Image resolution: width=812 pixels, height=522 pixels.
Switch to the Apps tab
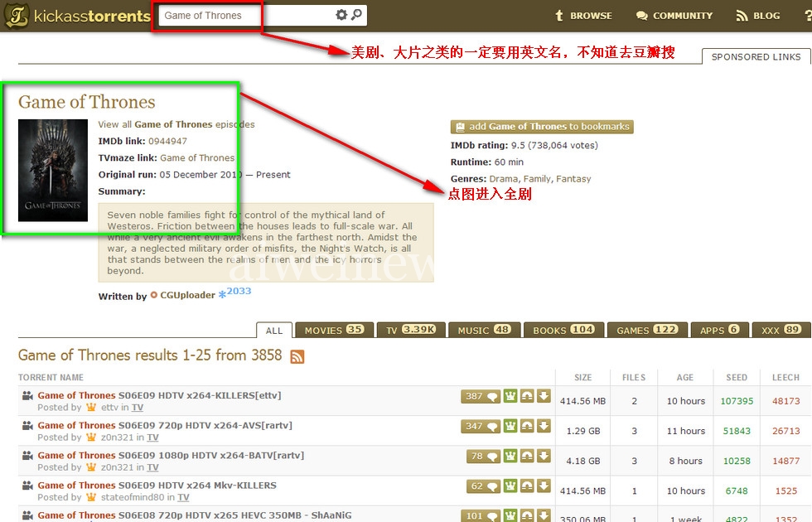tap(720, 330)
